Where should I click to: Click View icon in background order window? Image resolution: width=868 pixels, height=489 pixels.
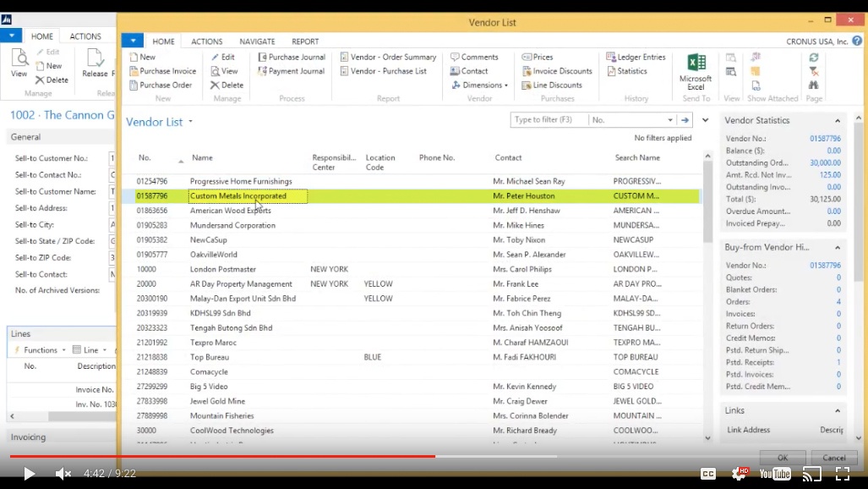pos(19,63)
